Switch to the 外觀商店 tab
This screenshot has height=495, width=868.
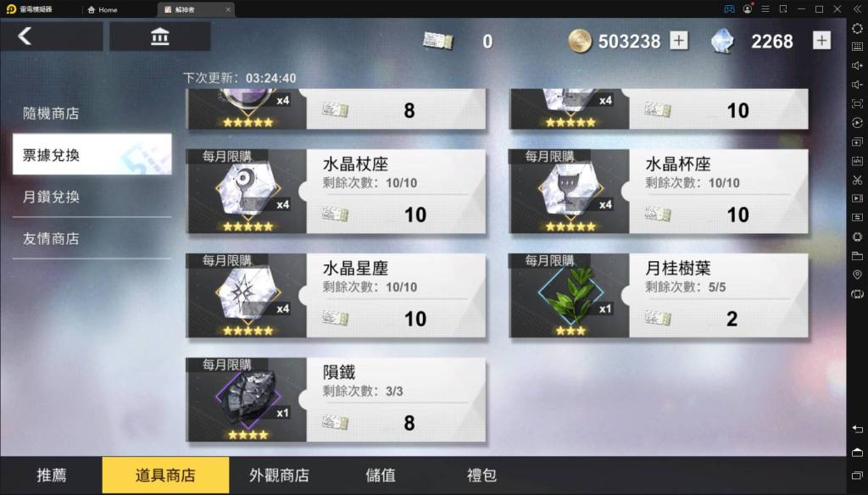279,475
